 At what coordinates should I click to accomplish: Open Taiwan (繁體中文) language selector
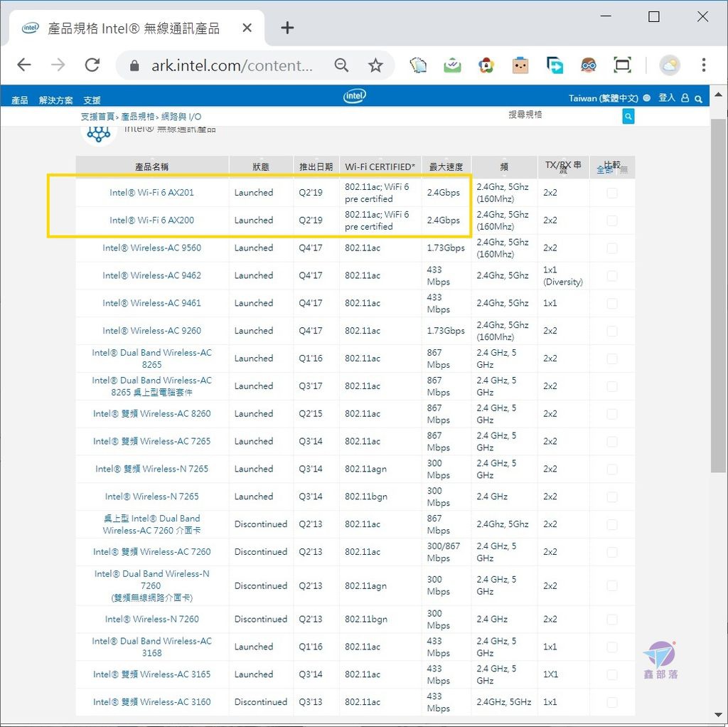click(603, 98)
